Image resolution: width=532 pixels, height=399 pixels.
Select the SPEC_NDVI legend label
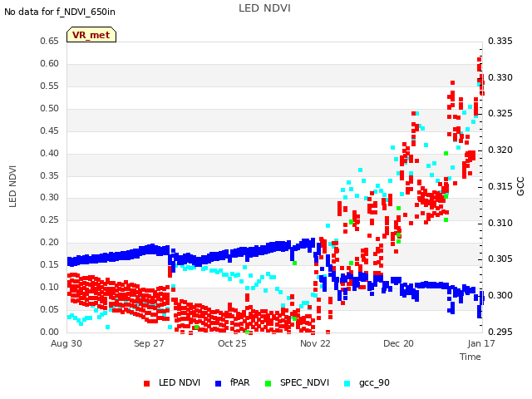click(305, 382)
